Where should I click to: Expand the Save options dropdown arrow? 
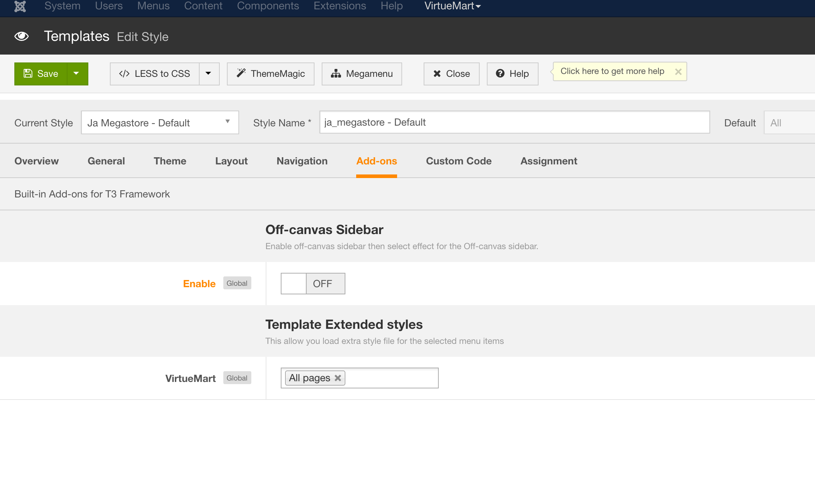pyautogui.click(x=76, y=74)
